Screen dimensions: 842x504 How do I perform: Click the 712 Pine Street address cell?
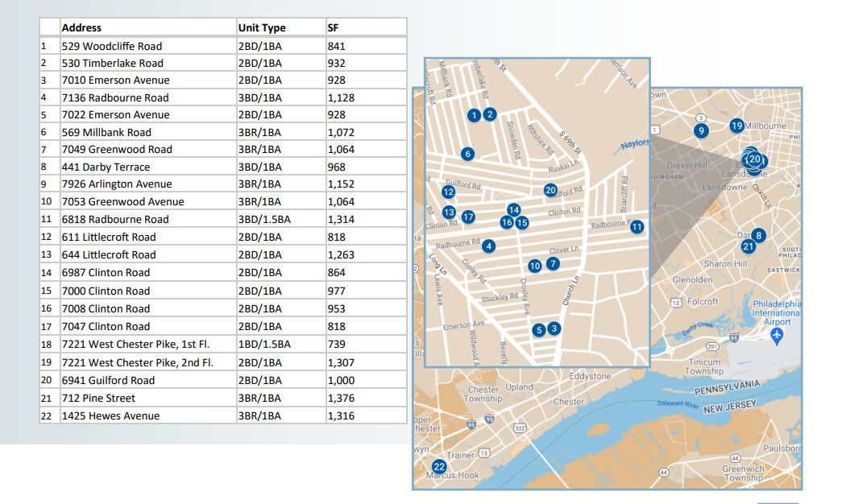(x=98, y=398)
